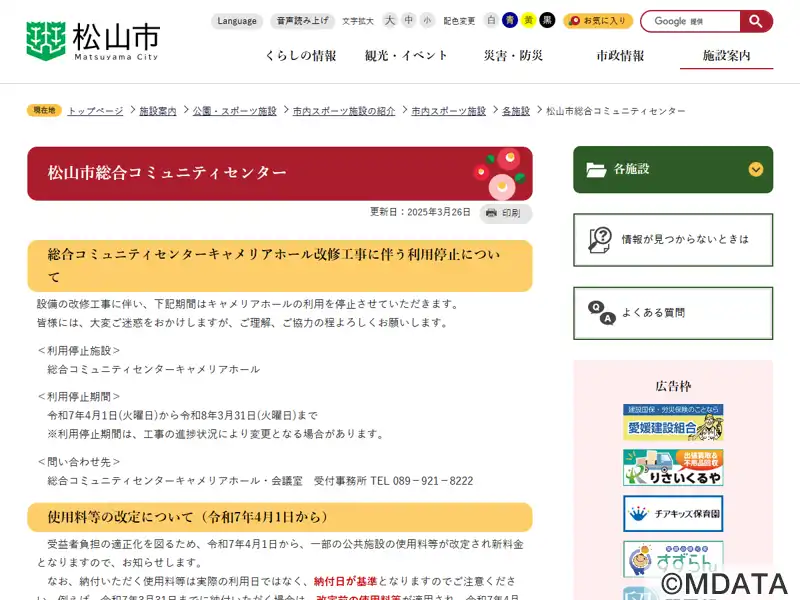
Task: Open the 観光・イベント menu
Action: 406,56
